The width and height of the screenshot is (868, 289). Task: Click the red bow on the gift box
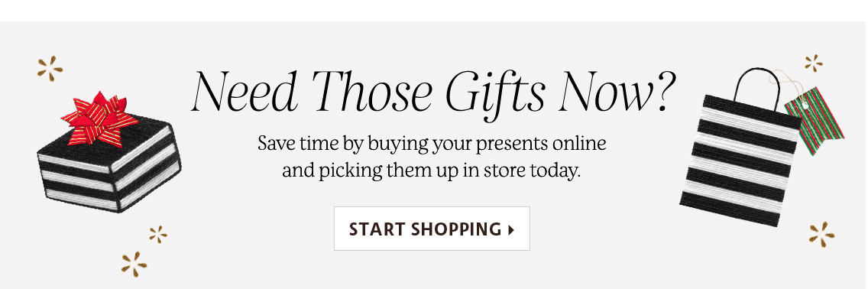(99, 119)
